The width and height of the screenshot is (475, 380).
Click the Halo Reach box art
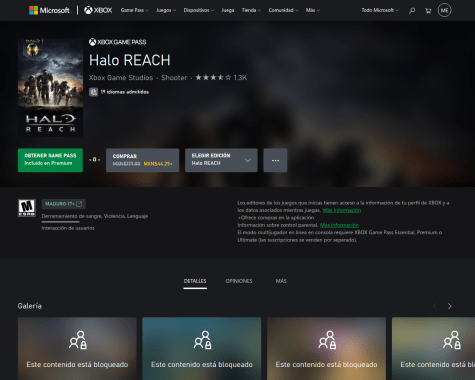click(50, 87)
